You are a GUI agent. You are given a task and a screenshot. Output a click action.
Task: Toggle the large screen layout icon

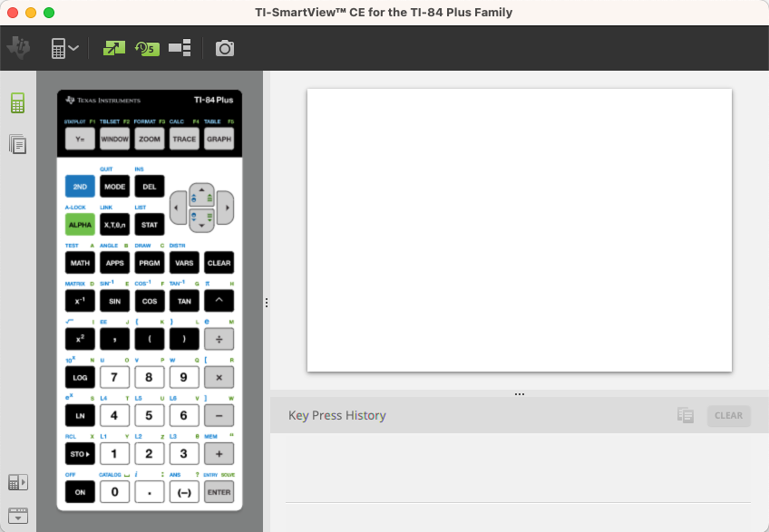click(180, 48)
